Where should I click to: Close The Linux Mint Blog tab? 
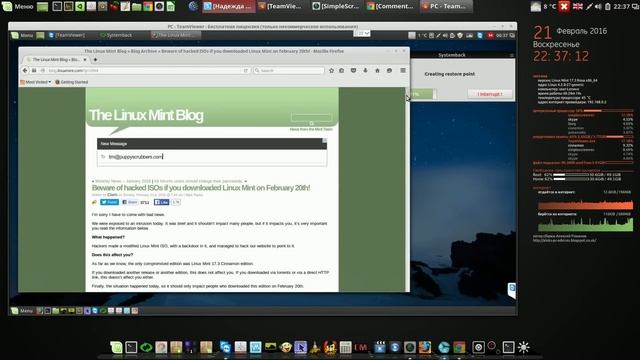click(x=85, y=60)
